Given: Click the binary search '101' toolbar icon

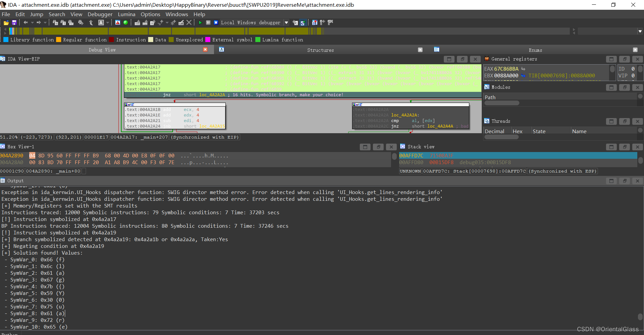Looking at the screenshot, I should tap(71, 23).
